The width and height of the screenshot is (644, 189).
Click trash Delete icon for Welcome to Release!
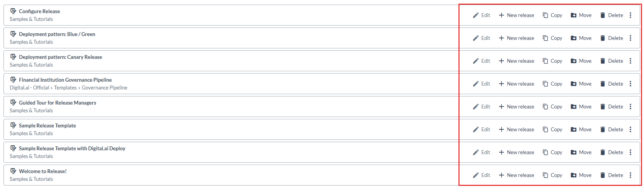coord(603,175)
